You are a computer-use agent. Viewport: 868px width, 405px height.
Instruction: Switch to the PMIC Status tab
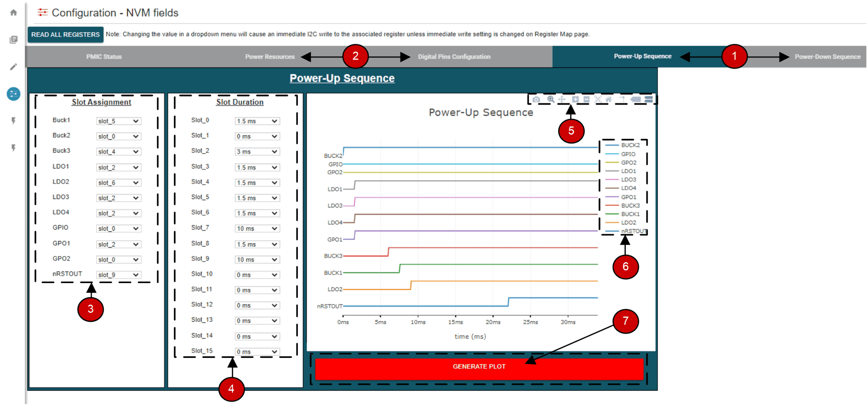click(x=104, y=57)
